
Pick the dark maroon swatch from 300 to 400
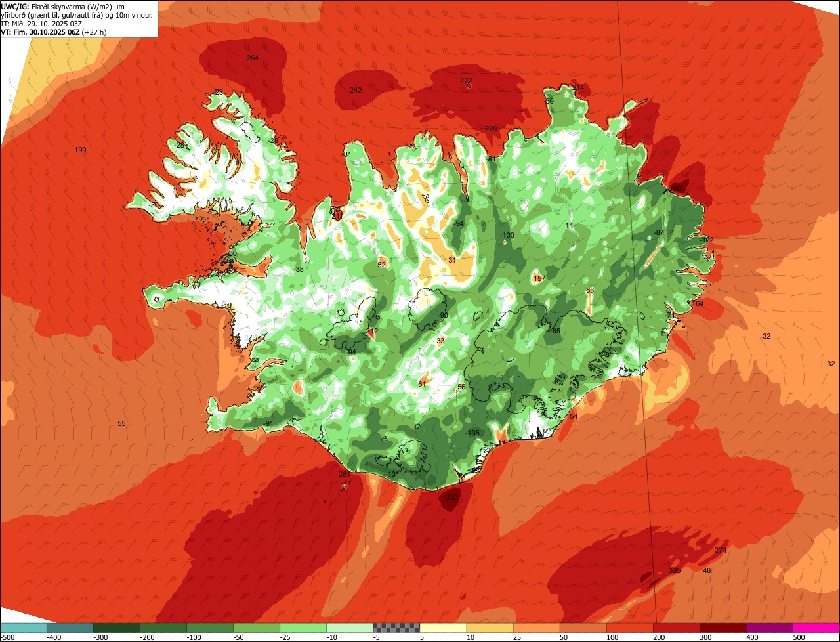722,628
